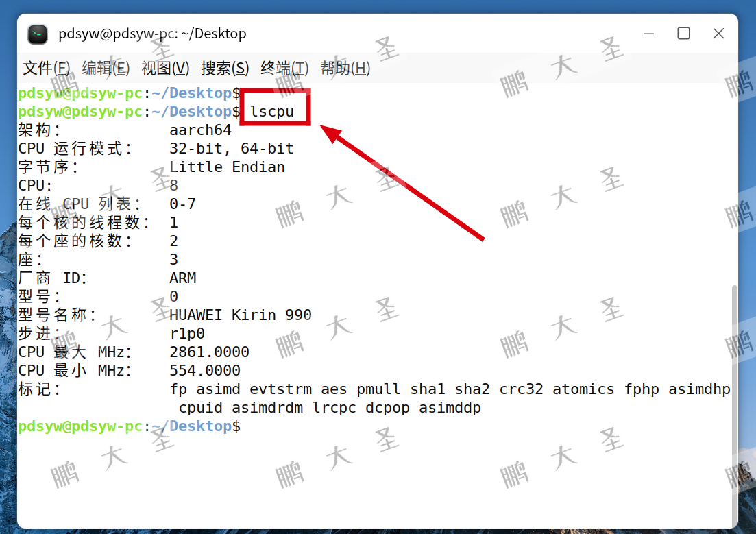Open the 终端(T) menu
The width and height of the screenshot is (756, 534).
(284, 68)
